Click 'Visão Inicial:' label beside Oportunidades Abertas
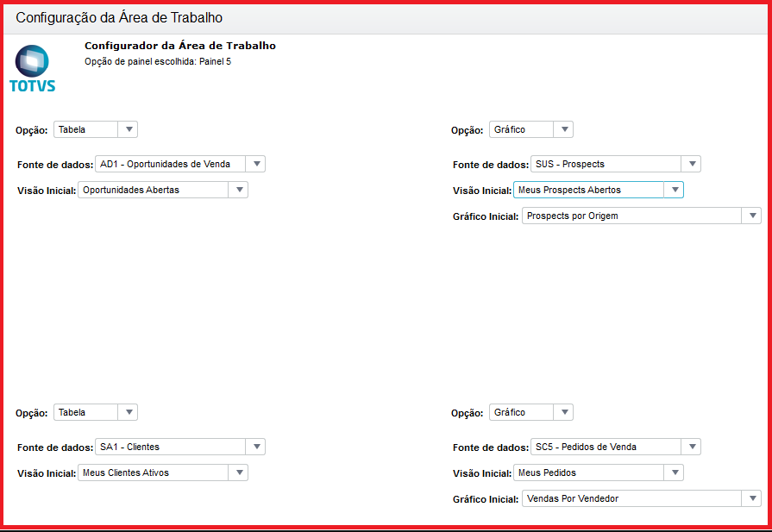 (x=47, y=191)
